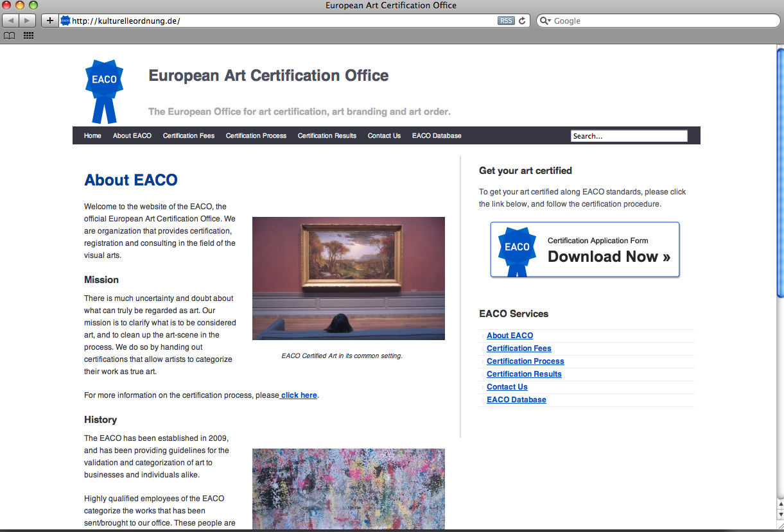Click the image caption 'EACO Certified Art in its common setting.'
Image resolution: width=784 pixels, height=532 pixels.
[x=342, y=356]
